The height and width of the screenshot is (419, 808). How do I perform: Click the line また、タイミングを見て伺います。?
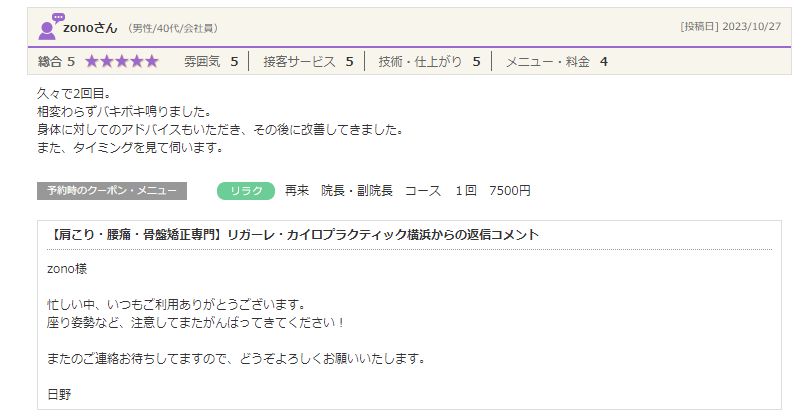130,147
